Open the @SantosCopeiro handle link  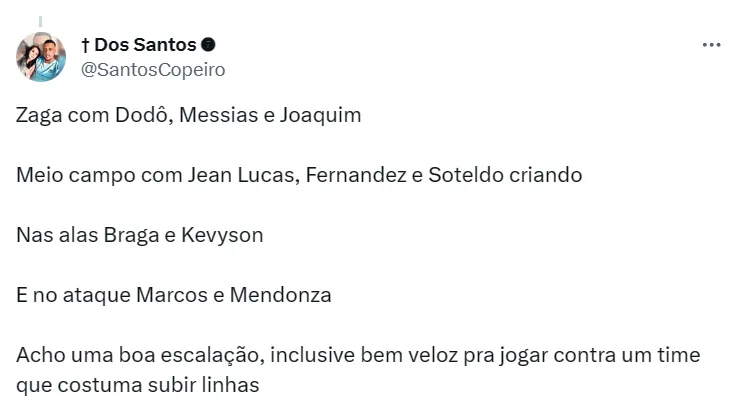[x=152, y=69]
